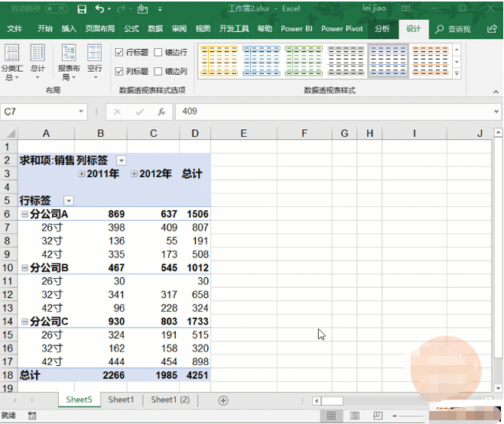The width and height of the screenshot is (504, 424).
Task: Open the 列标签 column labels filter dropdown
Action: pyautogui.click(x=121, y=160)
